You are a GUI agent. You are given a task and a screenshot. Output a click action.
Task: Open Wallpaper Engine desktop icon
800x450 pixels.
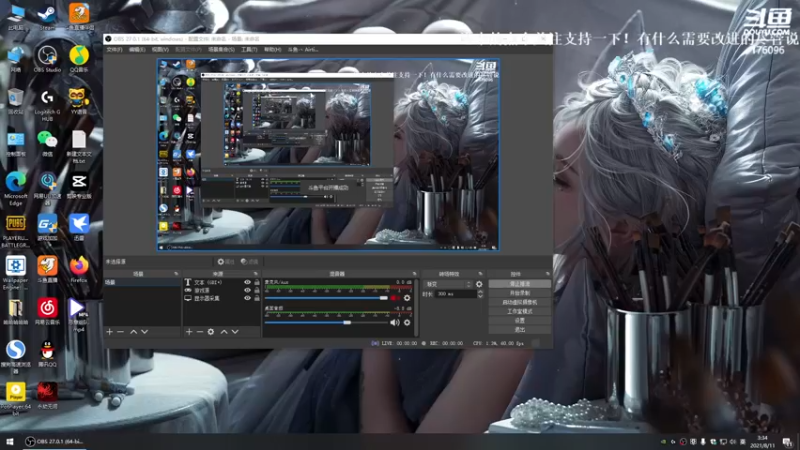point(15,273)
